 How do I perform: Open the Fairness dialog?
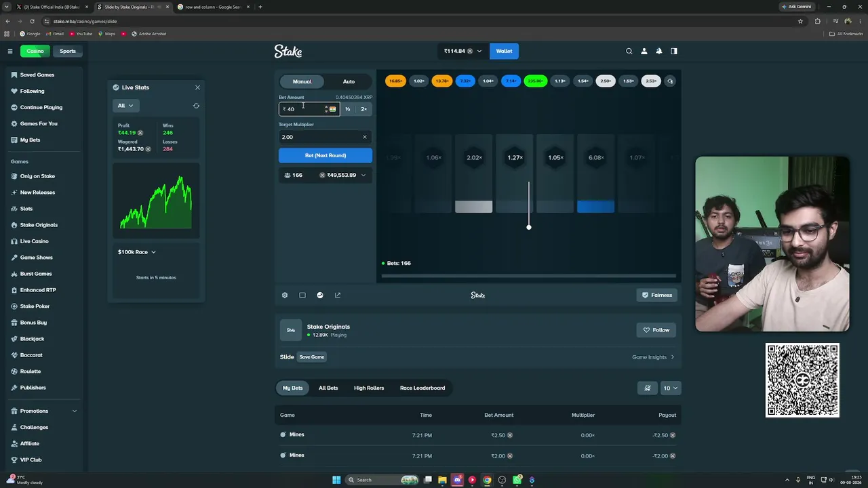tap(656, 296)
